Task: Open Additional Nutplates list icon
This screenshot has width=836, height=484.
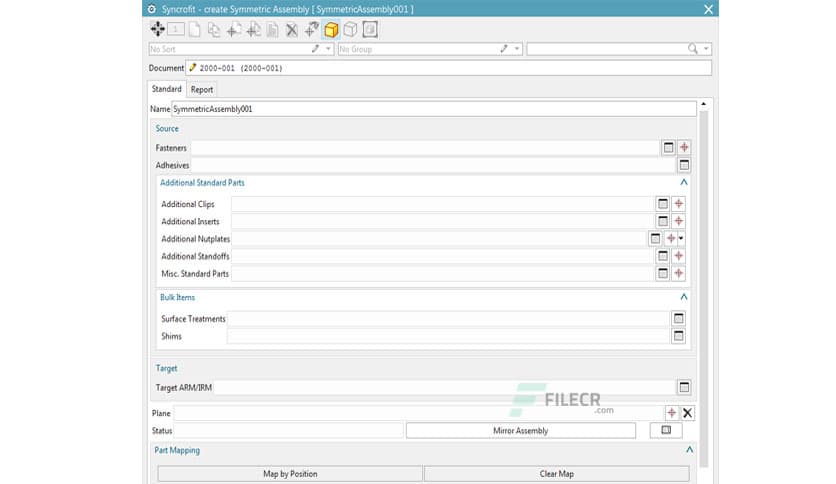Action: [x=655, y=239]
